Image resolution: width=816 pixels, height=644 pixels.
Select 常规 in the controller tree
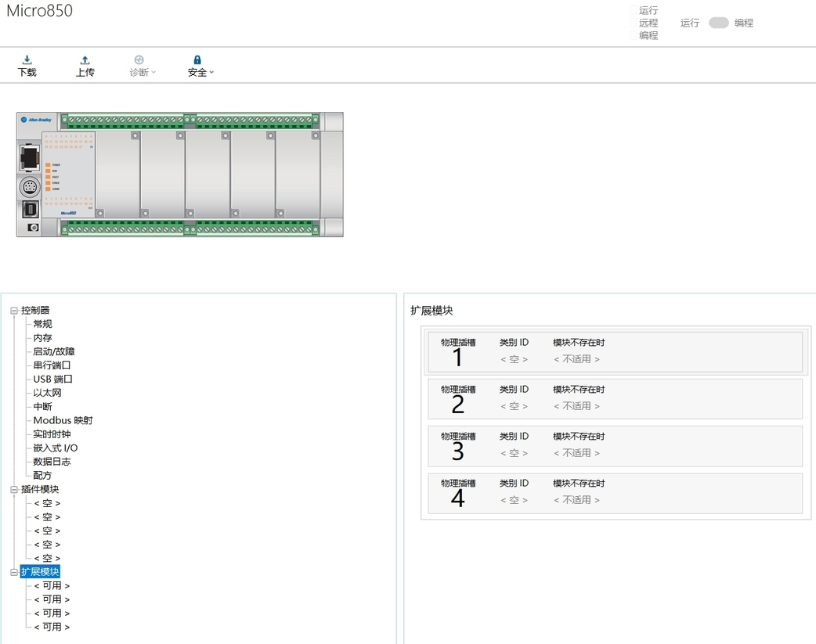click(x=42, y=324)
